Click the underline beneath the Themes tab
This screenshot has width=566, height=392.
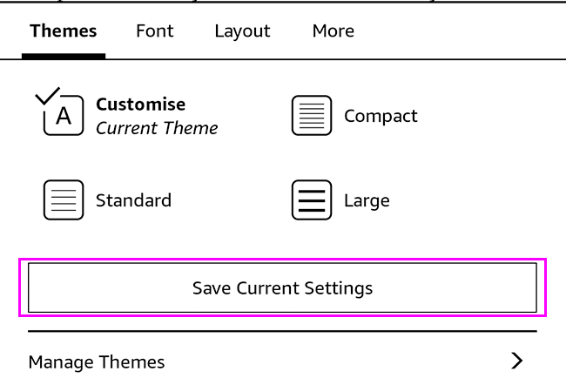pyautogui.click(x=64, y=56)
